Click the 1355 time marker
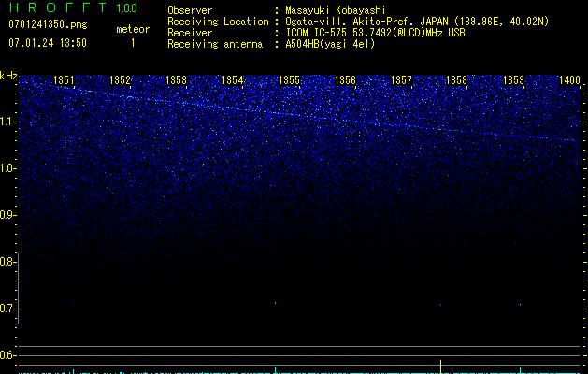The width and height of the screenshot is (588, 374). point(289,80)
